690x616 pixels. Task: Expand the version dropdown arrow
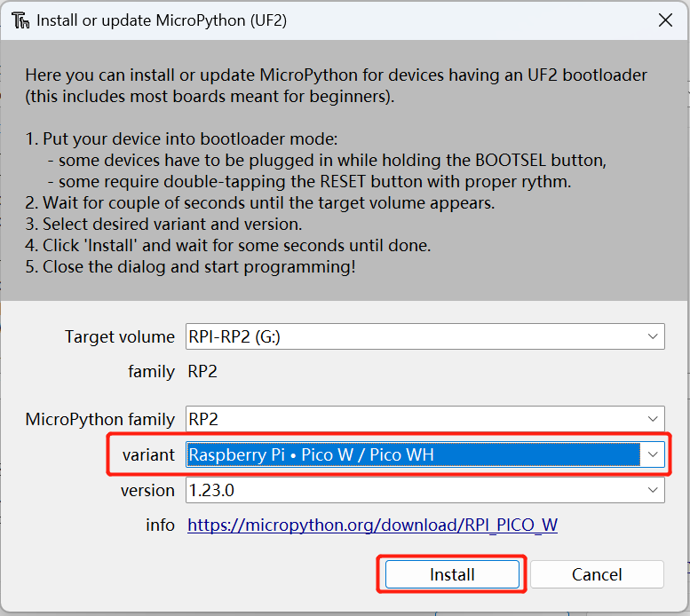pyautogui.click(x=653, y=490)
